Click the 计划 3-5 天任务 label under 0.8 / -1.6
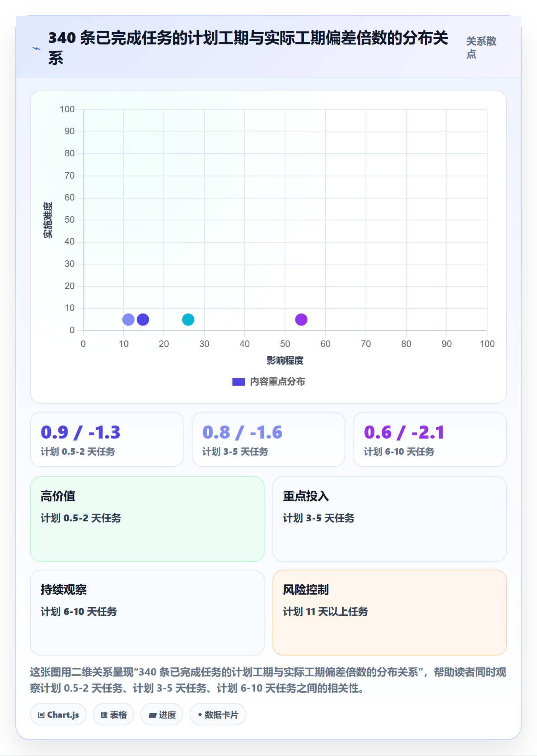This screenshot has height=756, width=537. (235, 452)
